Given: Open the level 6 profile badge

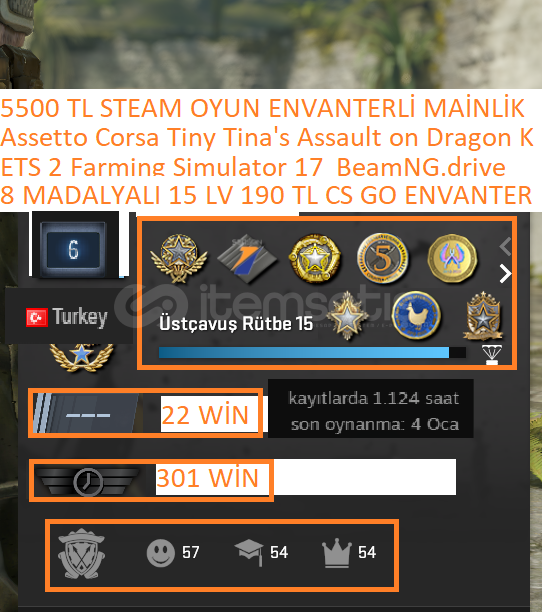Looking at the screenshot, I should 73,250.
